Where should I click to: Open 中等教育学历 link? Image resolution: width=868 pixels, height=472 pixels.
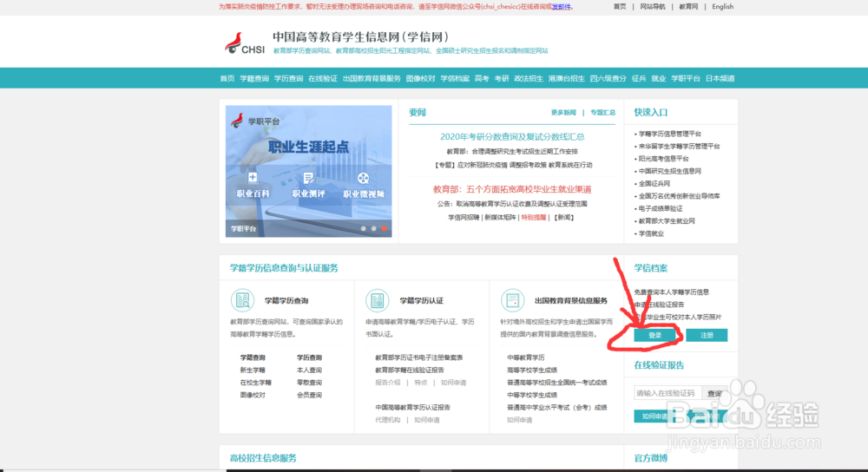pos(526,358)
